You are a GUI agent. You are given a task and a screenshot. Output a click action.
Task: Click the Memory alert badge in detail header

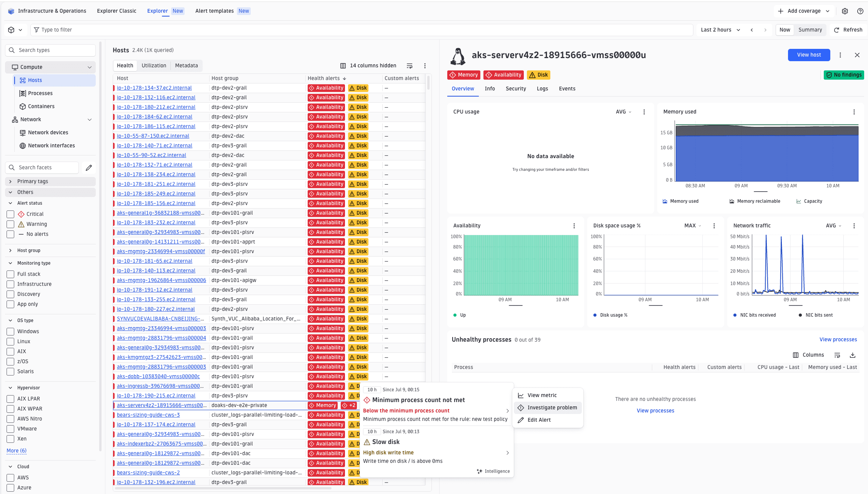click(464, 75)
